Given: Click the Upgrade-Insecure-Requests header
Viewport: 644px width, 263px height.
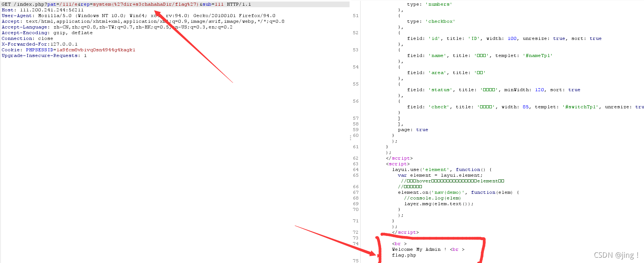Looking at the screenshot, I should [x=44, y=55].
